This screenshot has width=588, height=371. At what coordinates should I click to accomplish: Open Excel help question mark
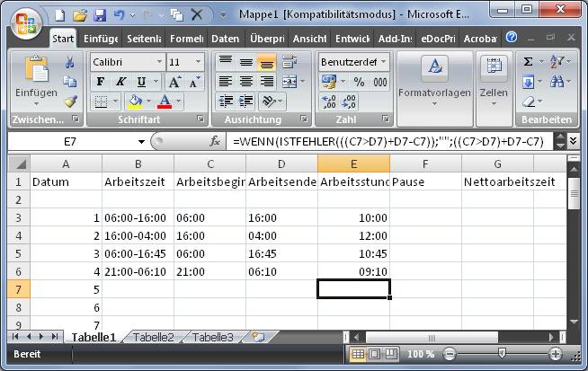pos(511,37)
